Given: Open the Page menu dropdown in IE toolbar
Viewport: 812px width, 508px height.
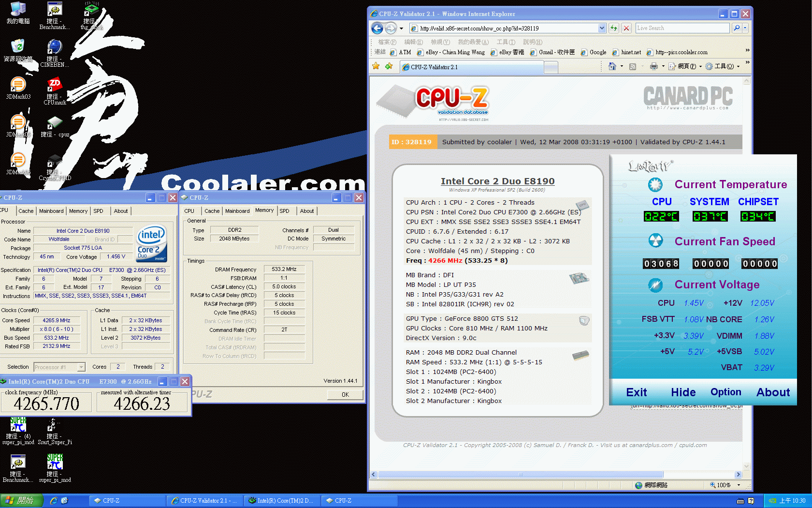Looking at the screenshot, I should coord(701,66).
